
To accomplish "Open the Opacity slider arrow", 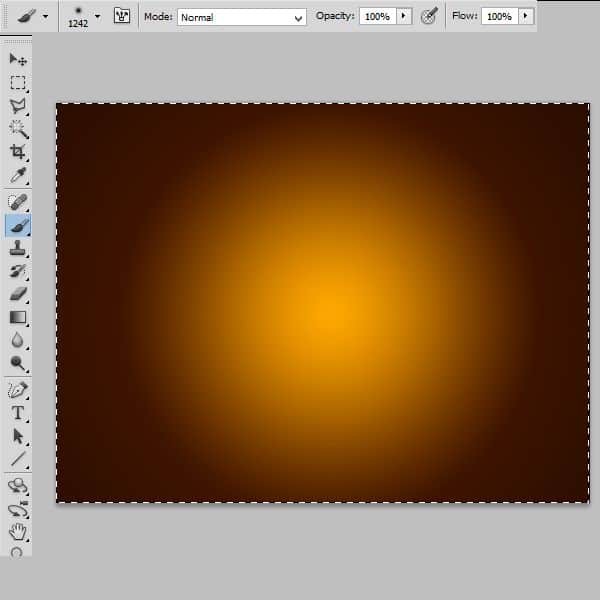I will point(404,16).
